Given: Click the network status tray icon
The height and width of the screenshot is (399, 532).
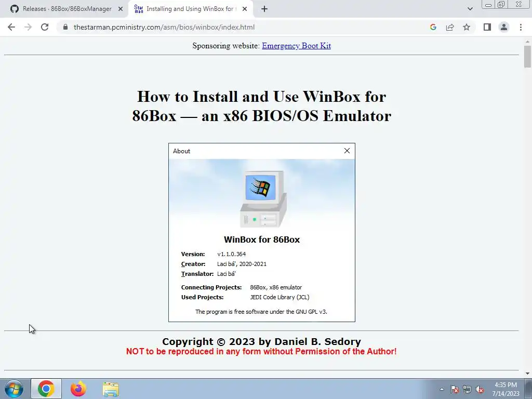Looking at the screenshot, I should (x=467, y=389).
